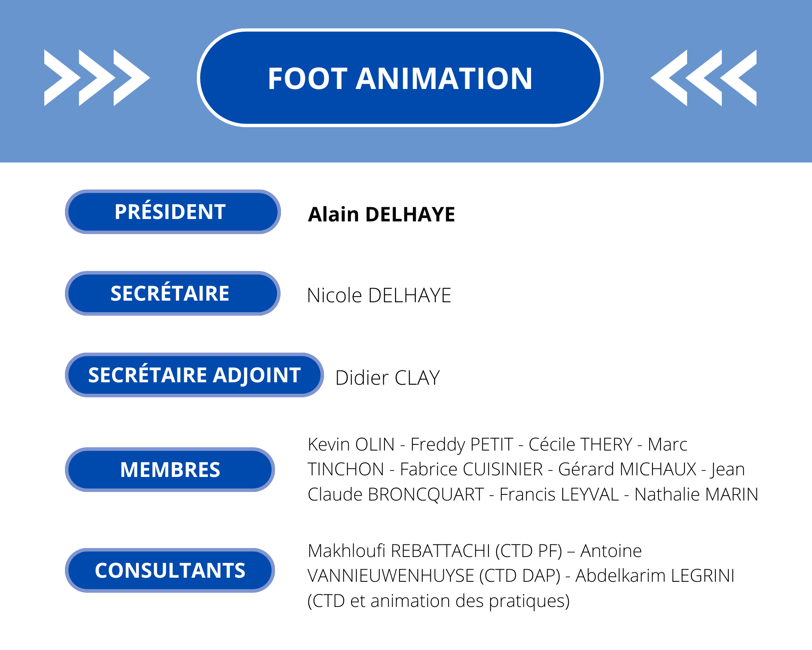Select the SECRÉTAIRE label pill
The width and height of the screenshot is (812, 650).
(x=173, y=293)
